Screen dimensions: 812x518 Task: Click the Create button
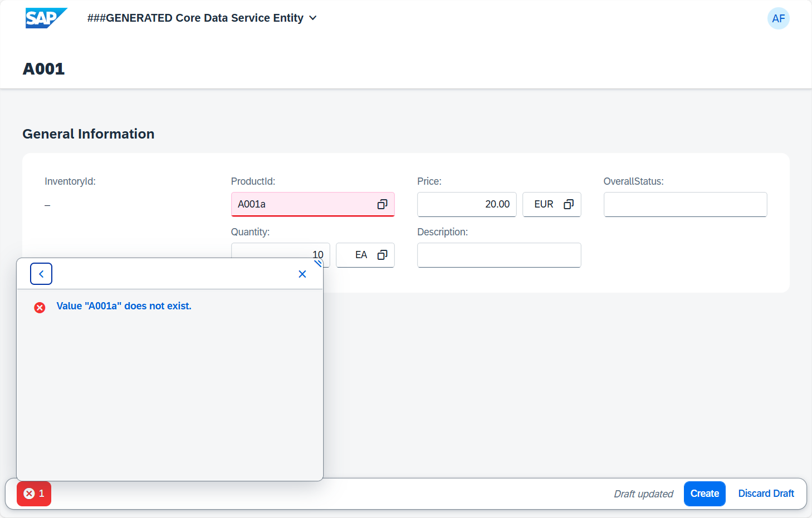705,494
